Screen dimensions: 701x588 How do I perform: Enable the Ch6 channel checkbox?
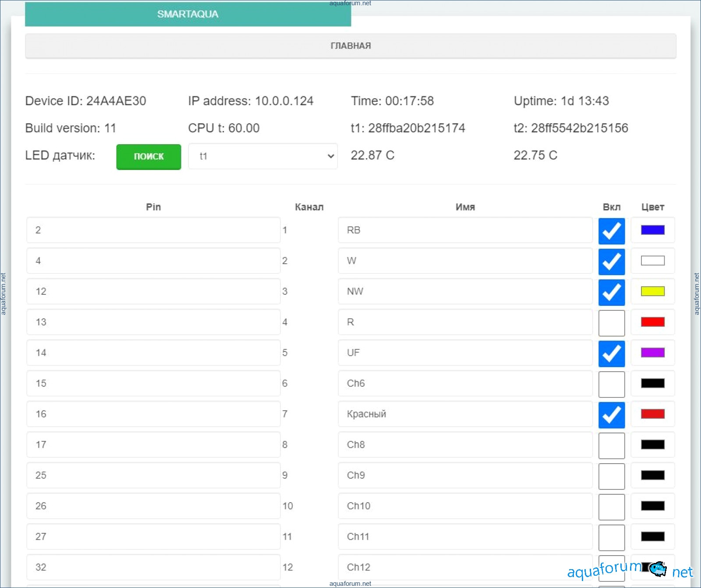click(x=611, y=384)
